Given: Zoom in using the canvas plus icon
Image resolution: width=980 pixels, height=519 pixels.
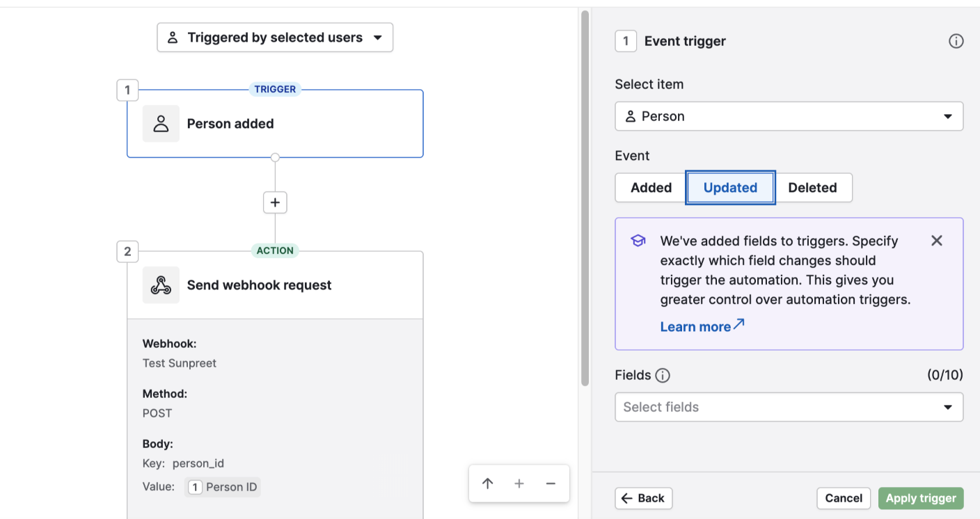Looking at the screenshot, I should (519, 484).
